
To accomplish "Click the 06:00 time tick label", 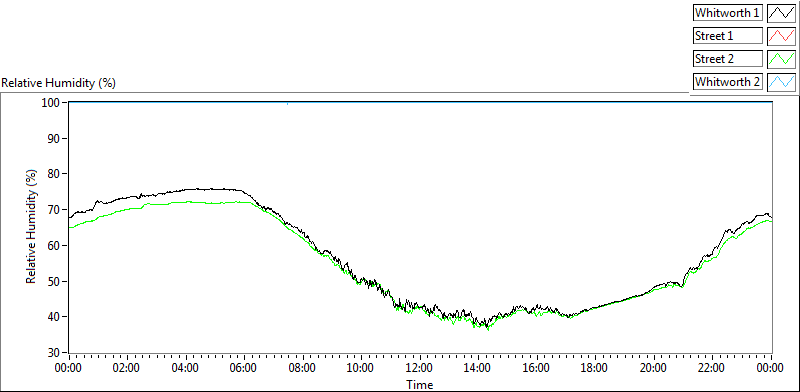I will pyautogui.click(x=244, y=368).
